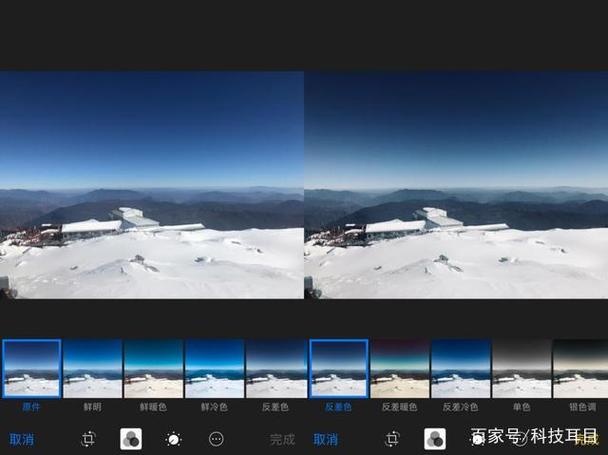The width and height of the screenshot is (608, 455).
Task: Tap 完成 in the left screen
Action: tap(282, 439)
